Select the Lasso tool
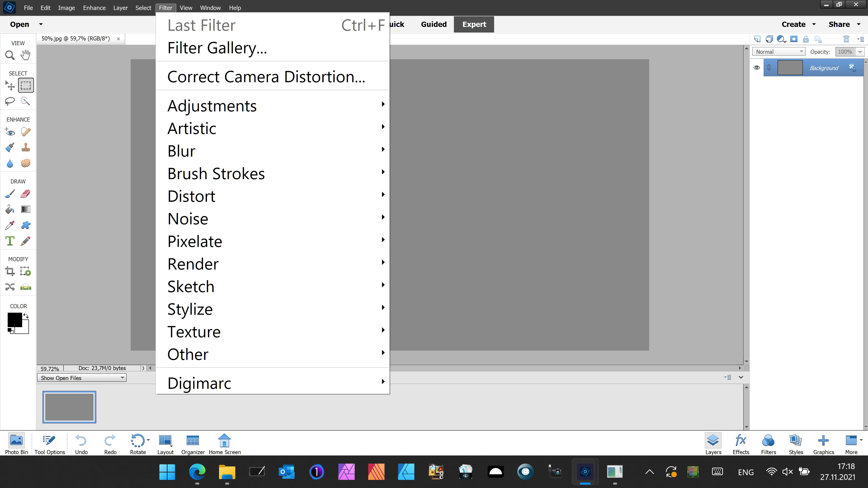This screenshot has width=868, height=488. click(10, 101)
